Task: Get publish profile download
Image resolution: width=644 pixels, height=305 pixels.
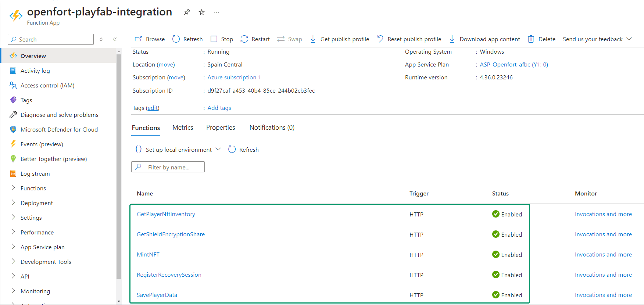Action: click(339, 39)
